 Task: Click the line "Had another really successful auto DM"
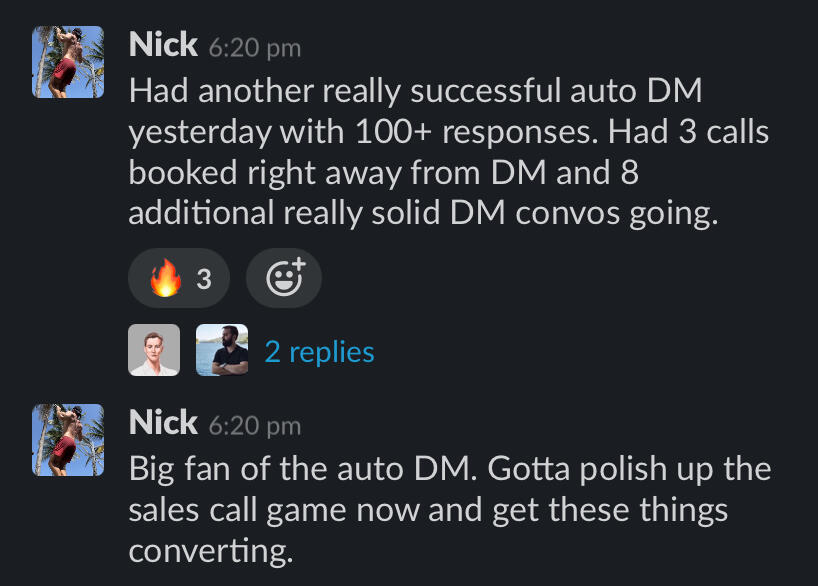[x=415, y=92]
